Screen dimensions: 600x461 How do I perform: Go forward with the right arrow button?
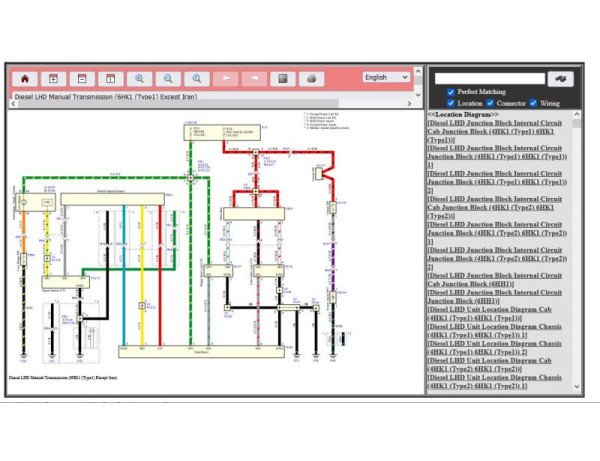(256, 78)
